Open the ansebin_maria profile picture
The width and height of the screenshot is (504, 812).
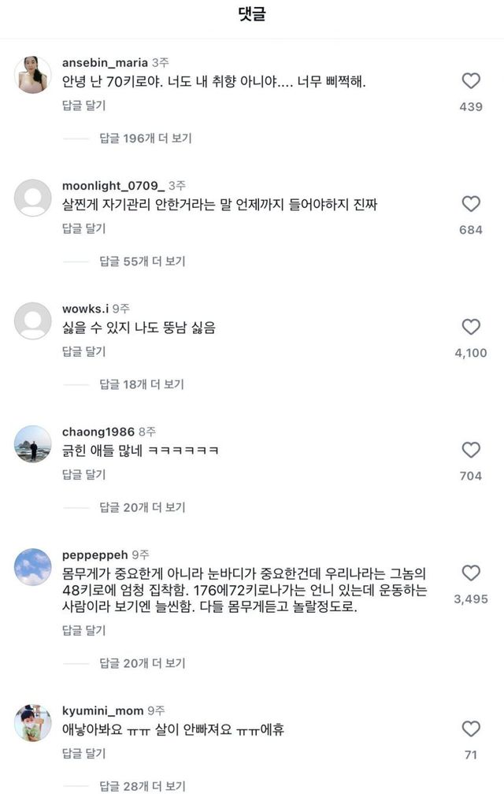click(x=33, y=75)
